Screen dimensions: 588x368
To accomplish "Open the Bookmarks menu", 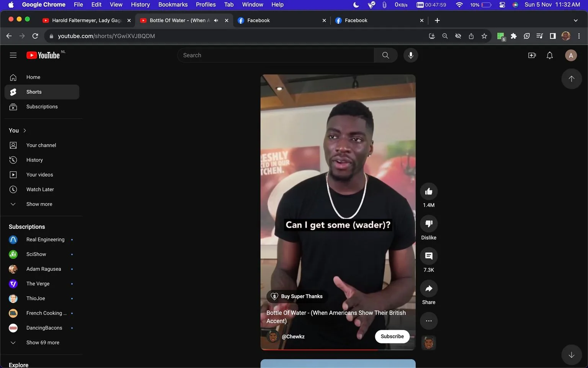I will point(173,4).
